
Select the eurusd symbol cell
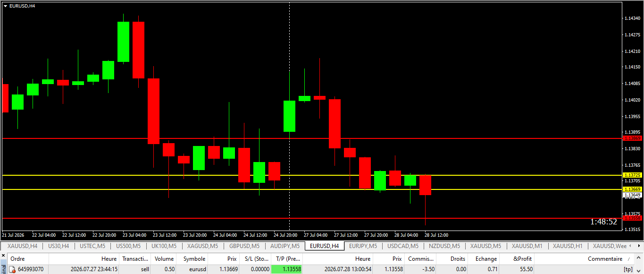(192, 269)
